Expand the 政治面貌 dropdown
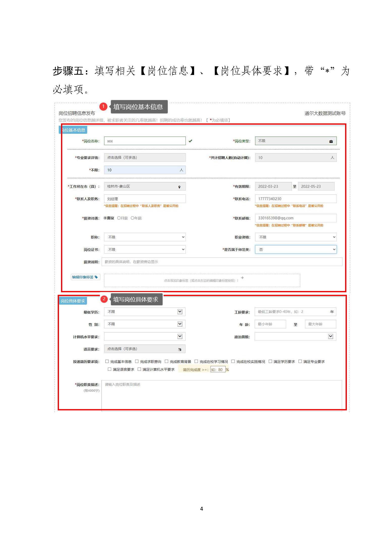Screen dimensions: 392x555 click(x=295, y=336)
